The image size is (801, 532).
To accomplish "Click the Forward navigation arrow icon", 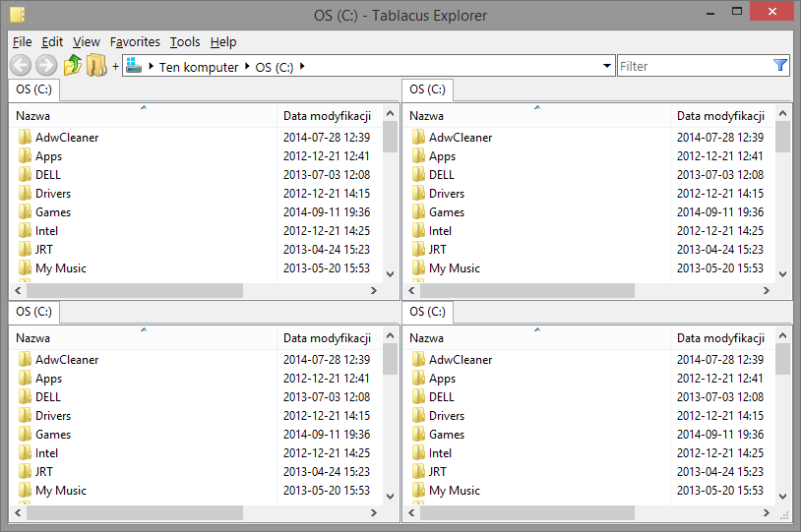I will pos(46,65).
